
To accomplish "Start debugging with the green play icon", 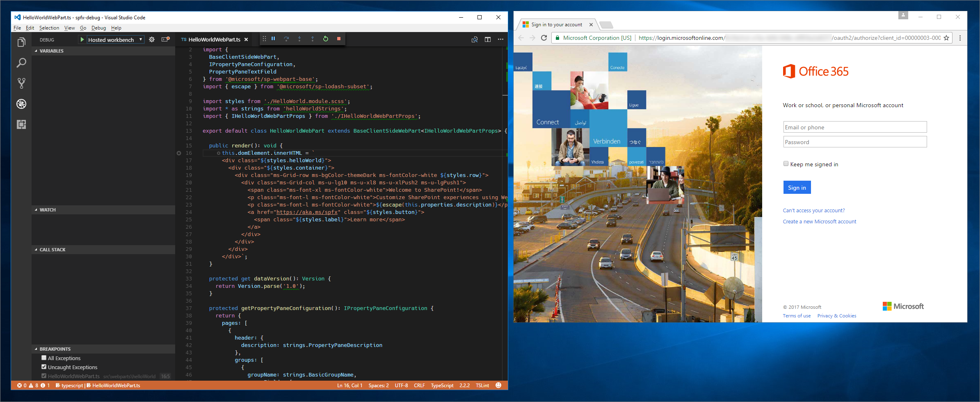I will pos(82,39).
